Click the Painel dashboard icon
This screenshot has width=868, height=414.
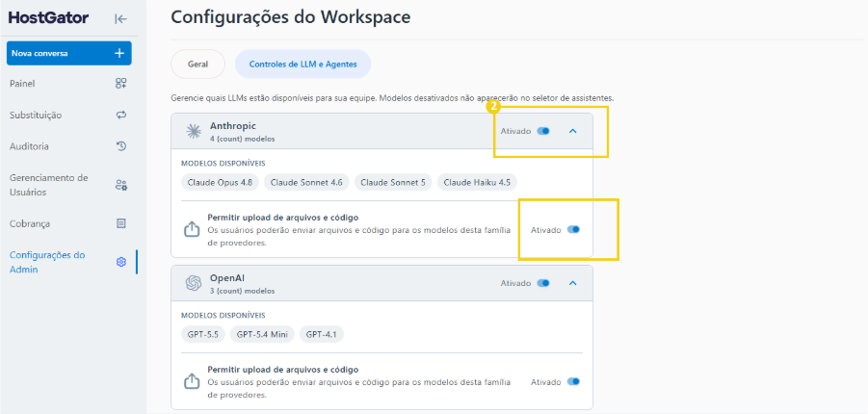[x=120, y=84]
